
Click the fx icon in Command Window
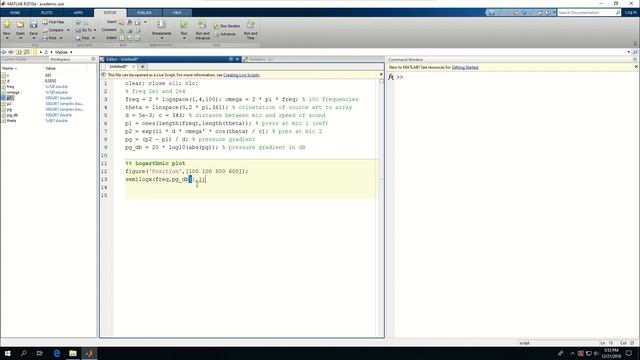(x=391, y=77)
